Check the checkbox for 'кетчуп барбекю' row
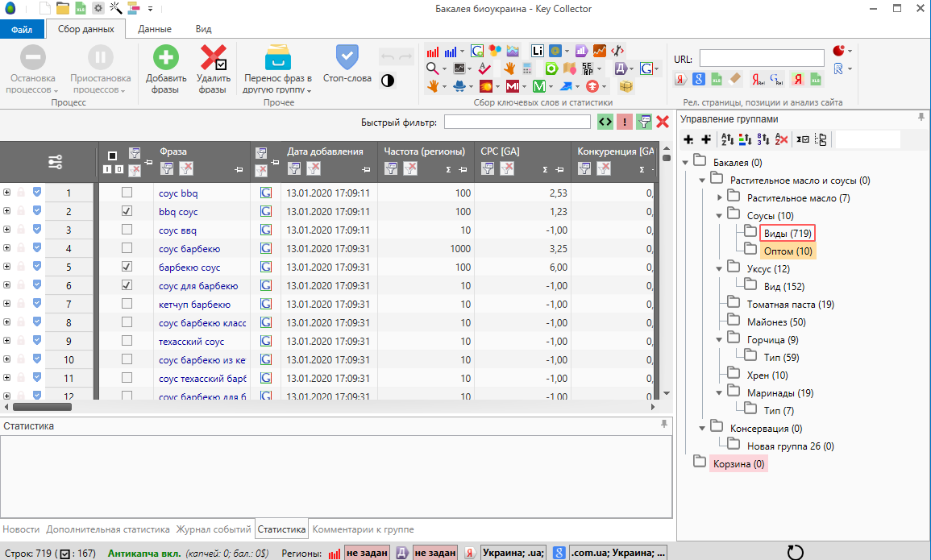Image resolution: width=931 pixels, height=560 pixels. click(x=127, y=303)
